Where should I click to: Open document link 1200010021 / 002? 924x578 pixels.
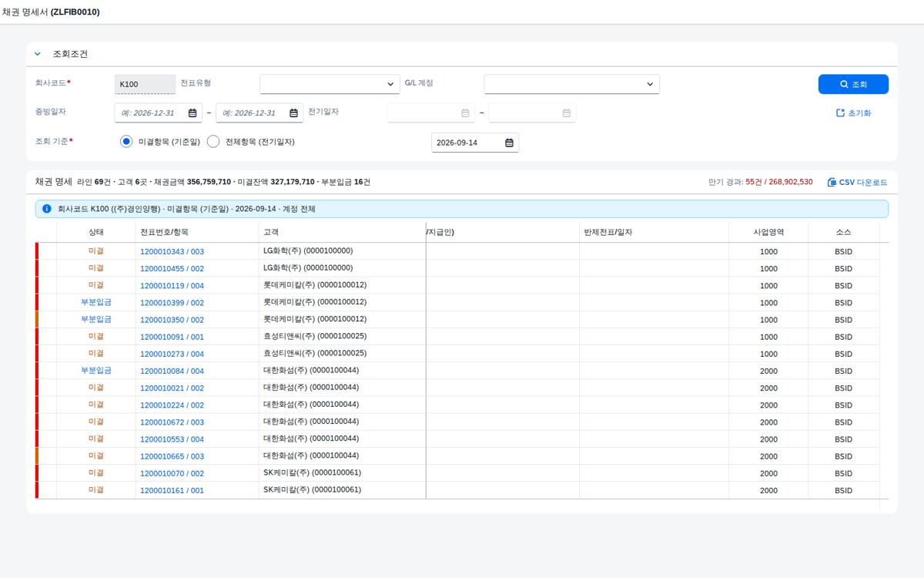coord(172,388)
